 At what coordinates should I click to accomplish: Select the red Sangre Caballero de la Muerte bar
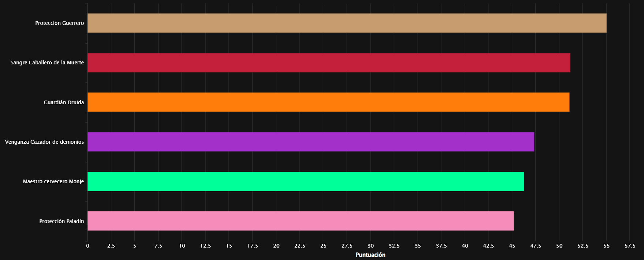pos(329,63)
